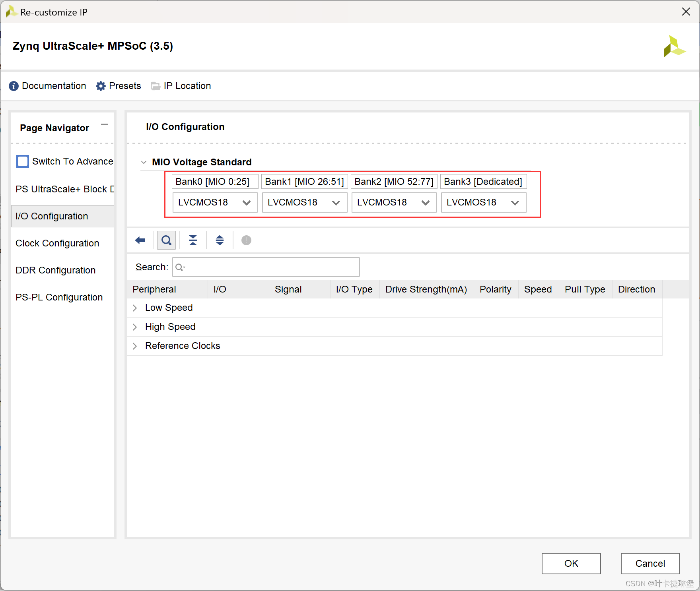Click the Presets gear icon

click(101, 86)
